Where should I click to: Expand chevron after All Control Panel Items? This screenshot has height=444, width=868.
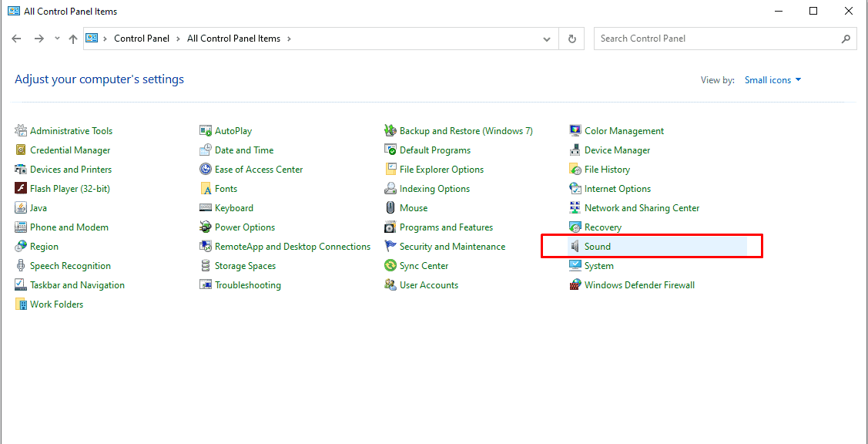point(289,39)
